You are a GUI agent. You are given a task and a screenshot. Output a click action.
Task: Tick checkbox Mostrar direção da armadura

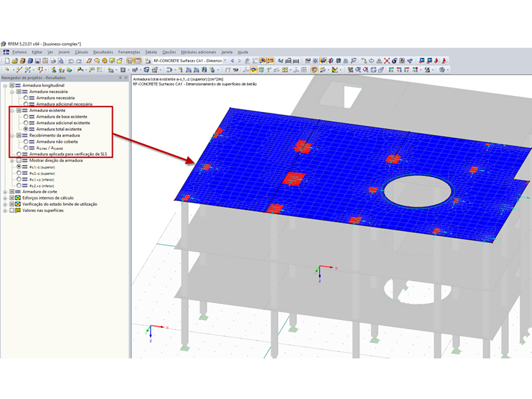pyautogui.click(x=19, y=160)
